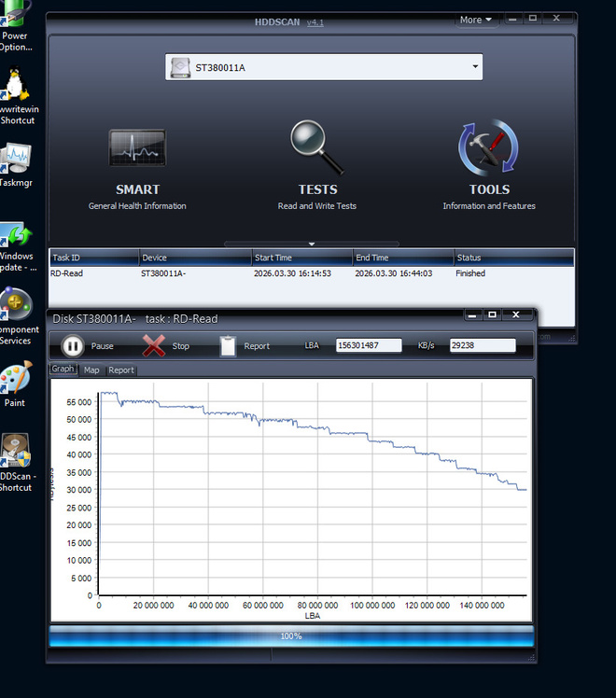Open Component Services desktop shortcut
Image resolution: width=616 pixels, height=698 pixels.
pos(16,304)
